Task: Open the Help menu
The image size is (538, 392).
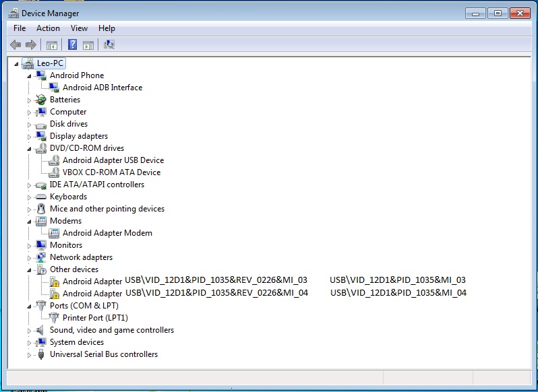Action: coord(107,28)
